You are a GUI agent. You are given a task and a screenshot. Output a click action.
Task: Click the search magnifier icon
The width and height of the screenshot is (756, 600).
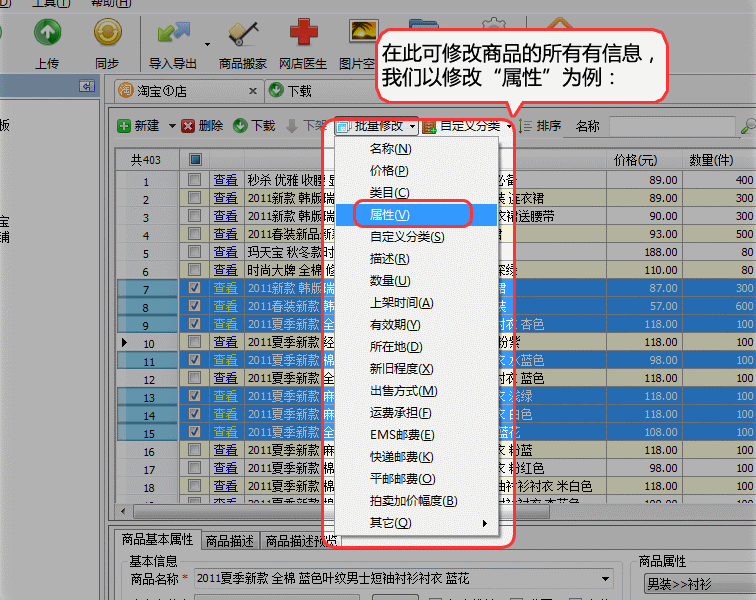coord(748,126)
